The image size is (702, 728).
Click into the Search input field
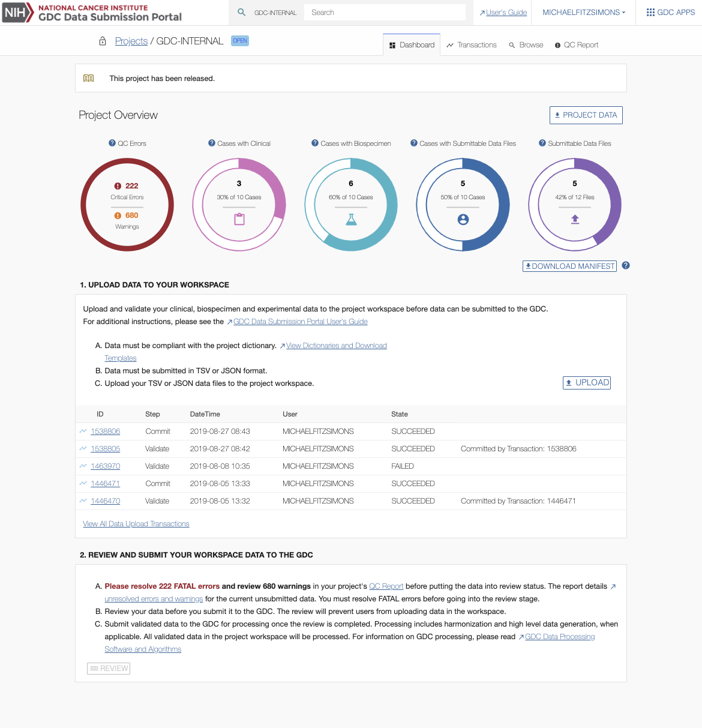385,13
